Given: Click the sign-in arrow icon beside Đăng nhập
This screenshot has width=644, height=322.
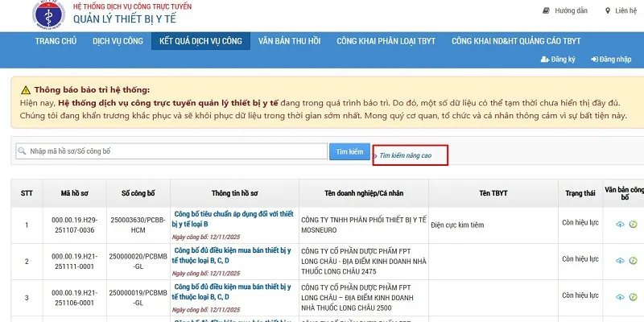Looking at the screenshot, I should [594, 59].
